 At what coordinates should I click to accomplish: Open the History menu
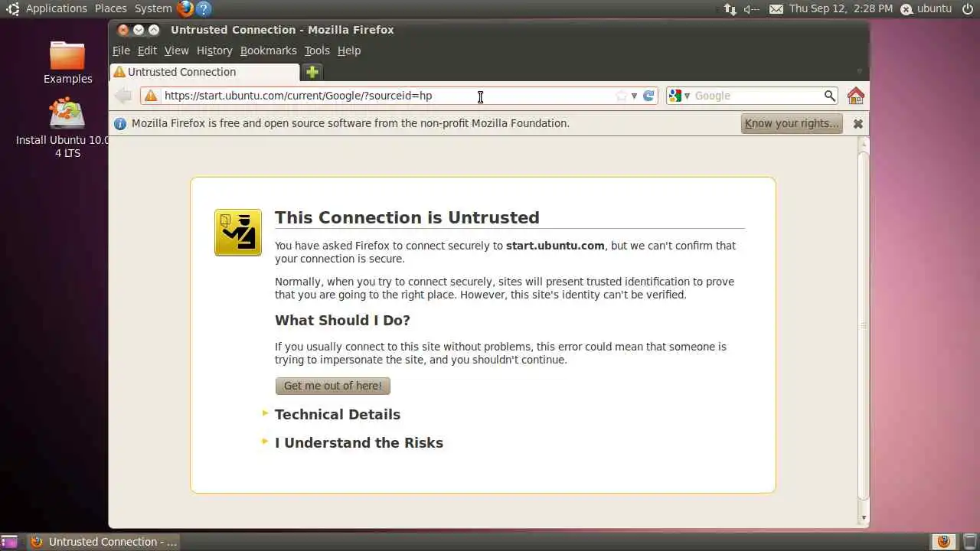point(214,51)
